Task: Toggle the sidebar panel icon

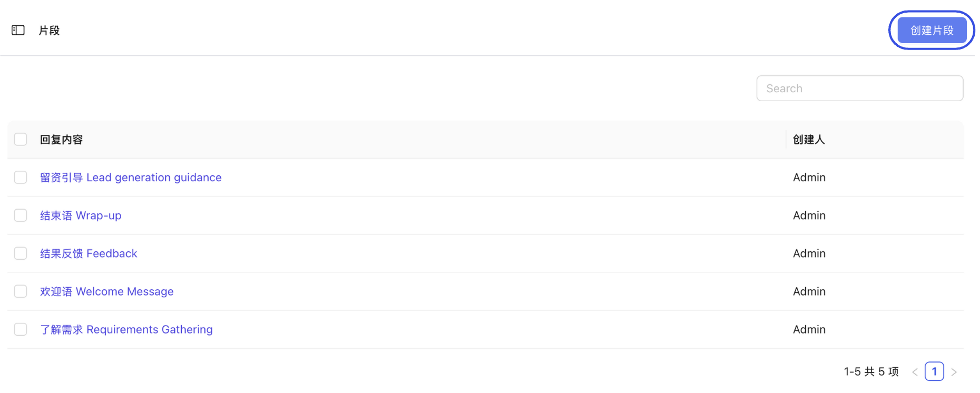Action: click(x=18, y=30)
